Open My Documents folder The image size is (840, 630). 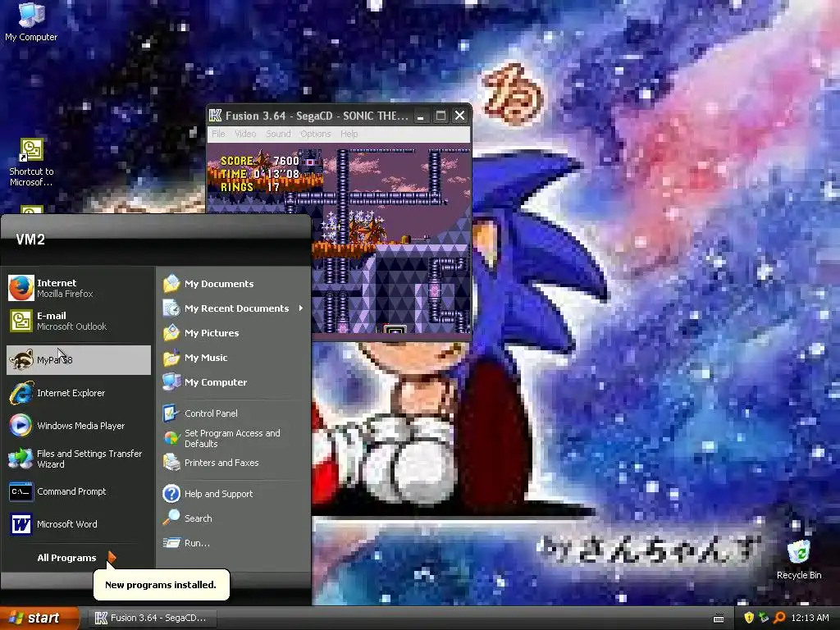point(234,283)
